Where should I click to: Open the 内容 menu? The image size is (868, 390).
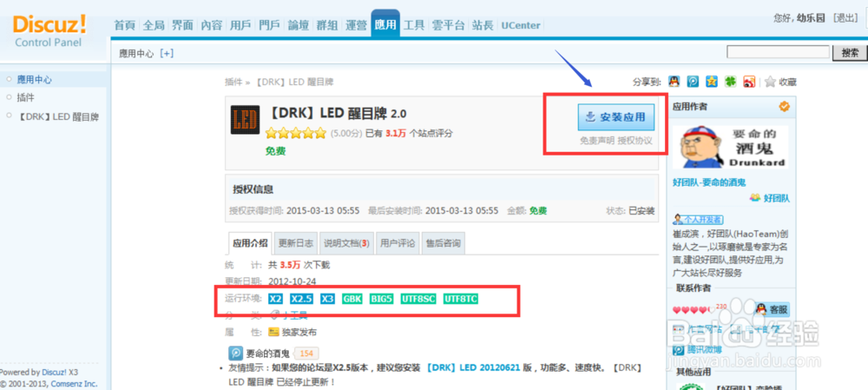pos(211,25)
